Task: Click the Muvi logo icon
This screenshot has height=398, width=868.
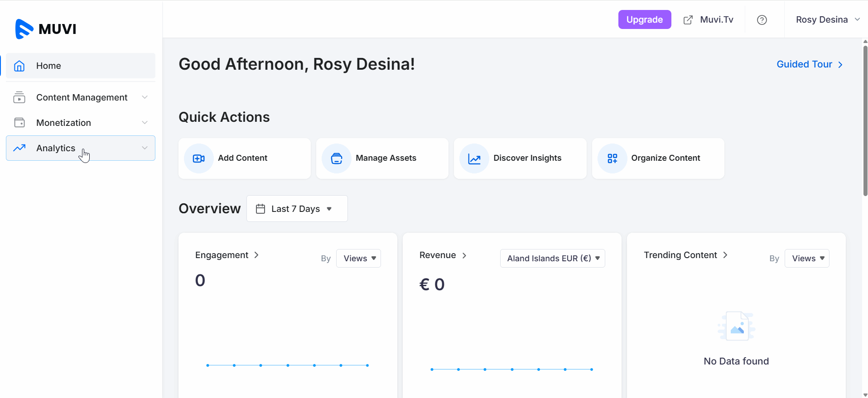Action: pos(24,29)
